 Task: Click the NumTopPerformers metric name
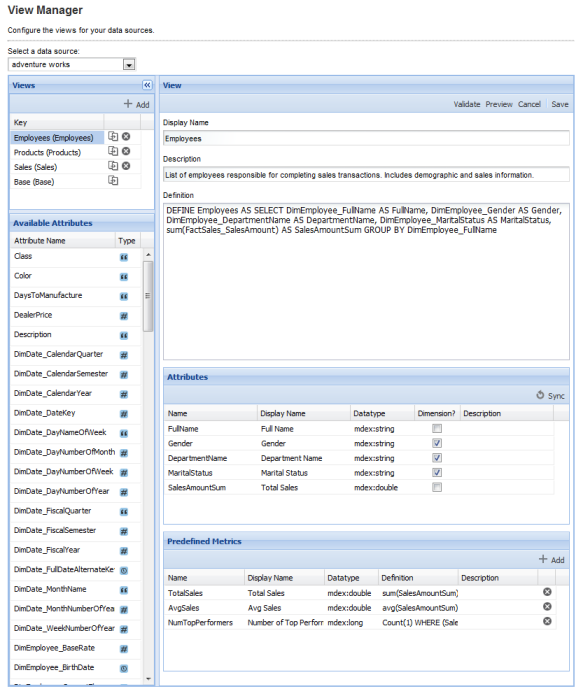point(200,623)
